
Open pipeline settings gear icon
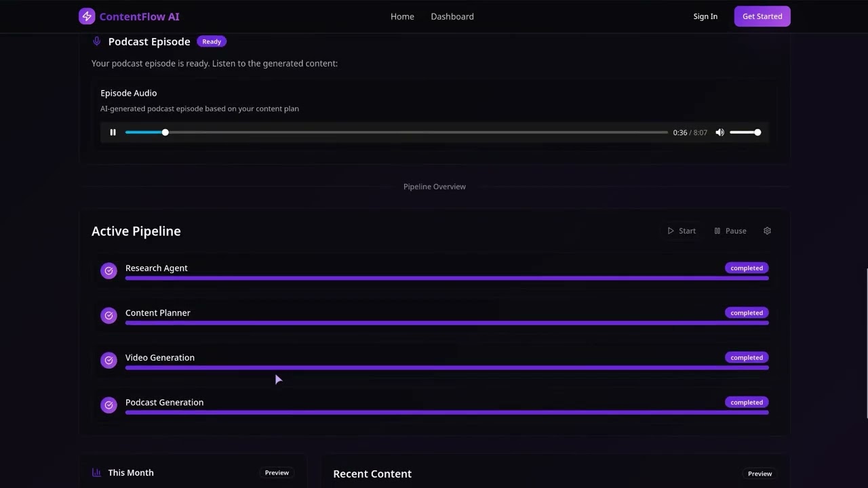coord(767,231)
